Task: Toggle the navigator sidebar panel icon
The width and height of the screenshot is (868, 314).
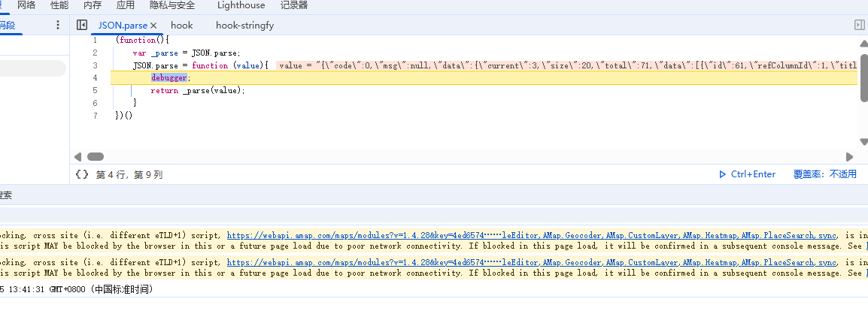Action: coord(82,25)
